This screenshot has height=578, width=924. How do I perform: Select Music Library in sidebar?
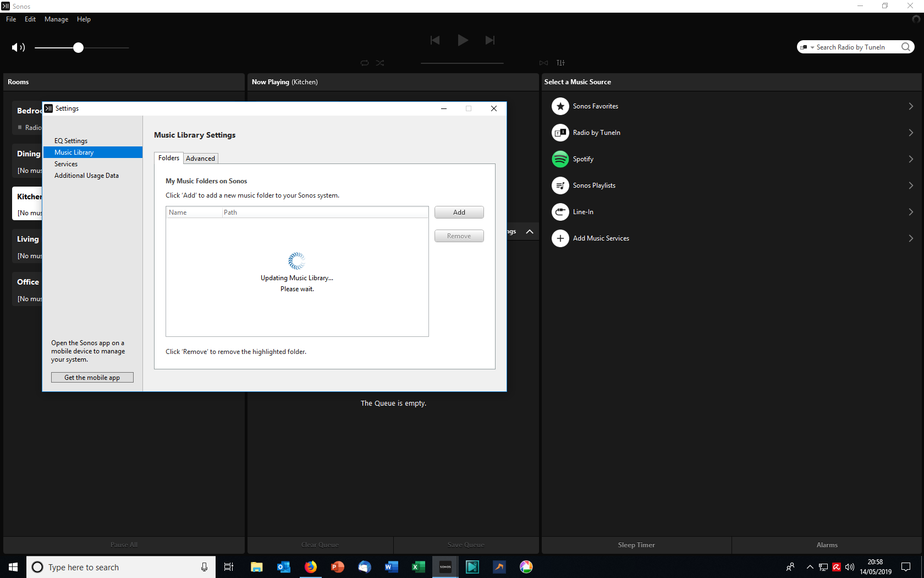pos(92,152)
